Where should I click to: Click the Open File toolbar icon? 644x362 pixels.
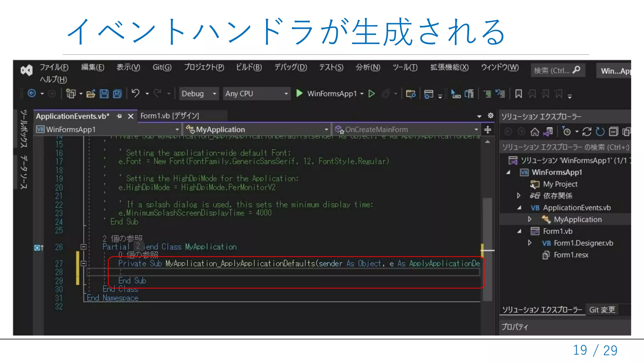click(x=91, y=94)
